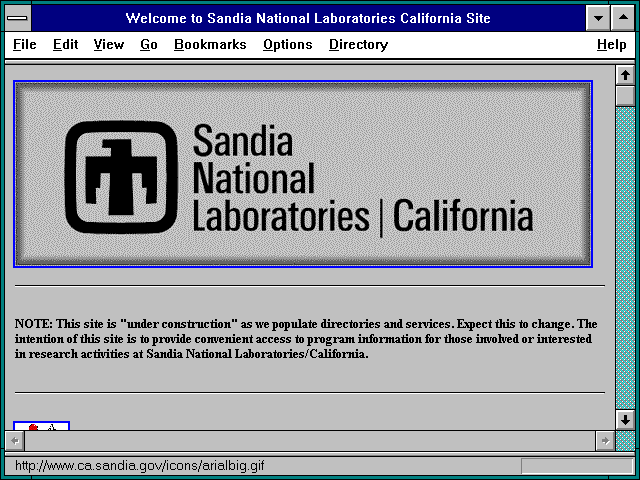Maximize the window with the up-arrow button
Image resolution: width=640 pixels, height=480 pixels.
(x=623, y=18)
